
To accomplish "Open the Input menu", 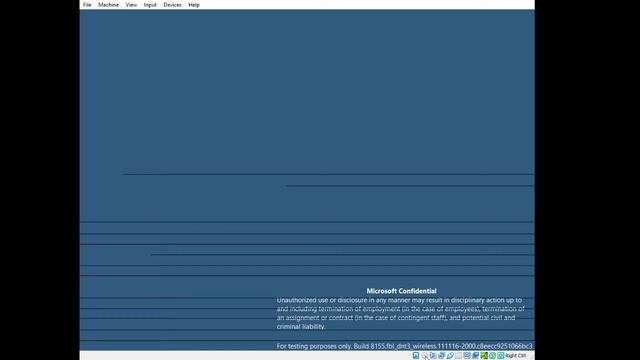I will pyautogui.click(x=150, y=5).
